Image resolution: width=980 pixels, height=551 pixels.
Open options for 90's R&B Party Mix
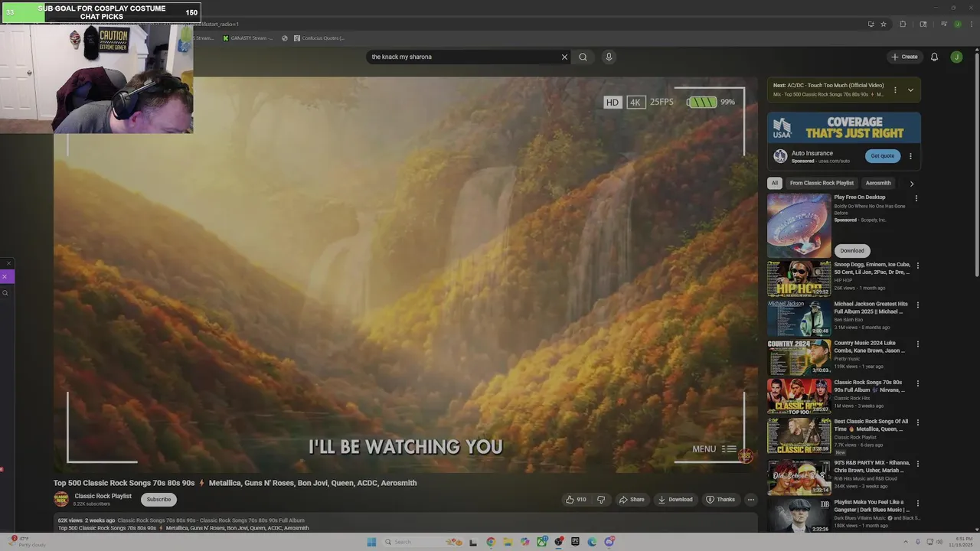pyautogui.click(x=917, y=464)
